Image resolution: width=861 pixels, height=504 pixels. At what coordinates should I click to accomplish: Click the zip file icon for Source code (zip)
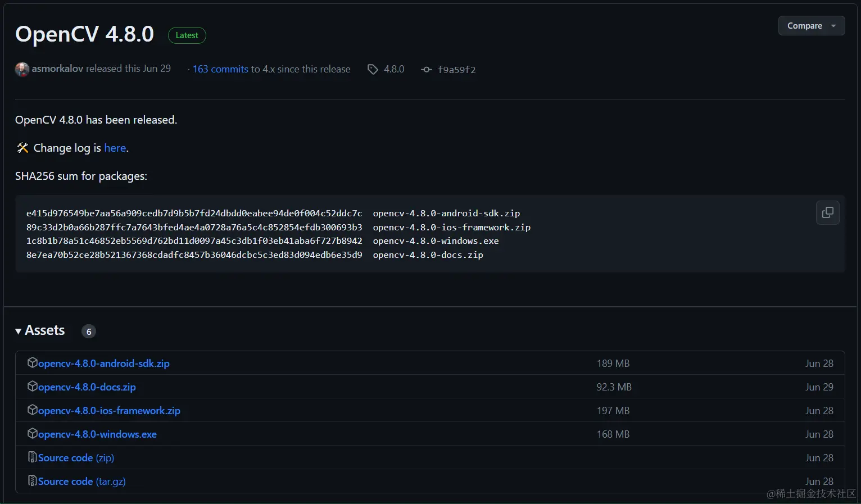click(33, 457)
